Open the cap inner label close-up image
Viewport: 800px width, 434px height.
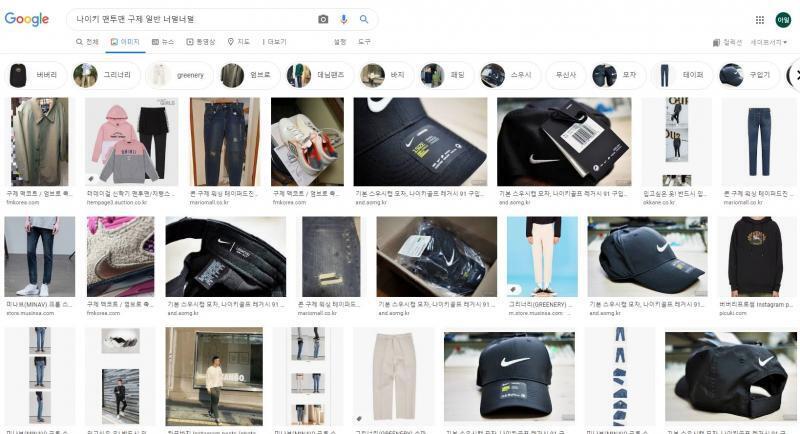(x=420, y=142)
